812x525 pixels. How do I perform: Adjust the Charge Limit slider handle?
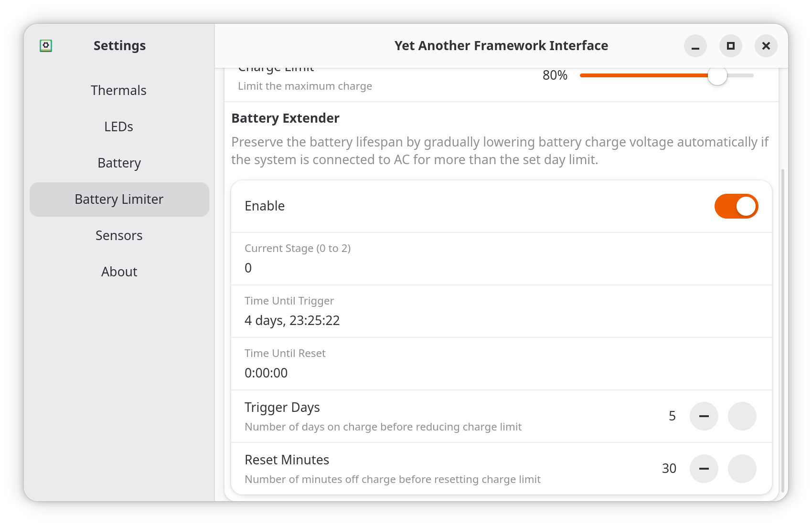coord(717,75)
